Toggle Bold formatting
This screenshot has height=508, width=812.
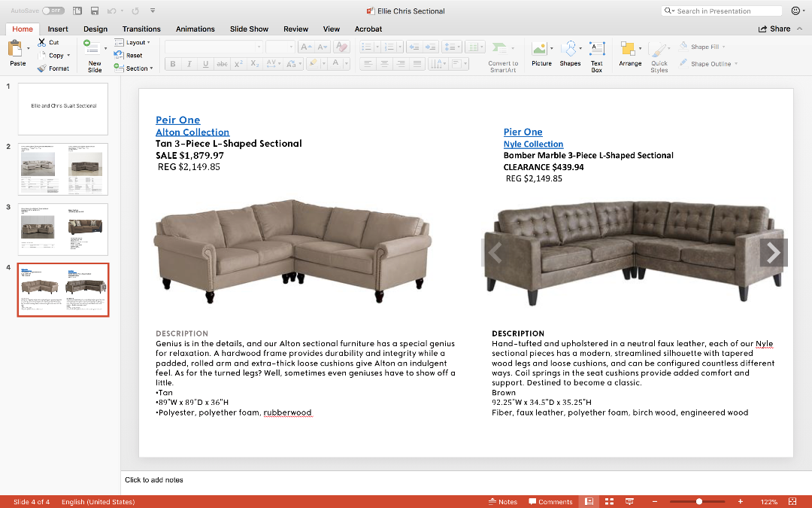pyautogui.click(x=173, y=64)
